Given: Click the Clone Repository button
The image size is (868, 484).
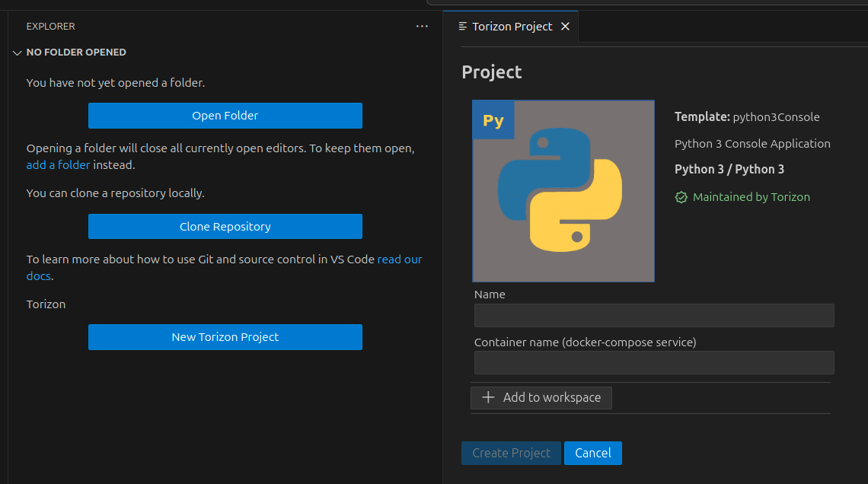Looking at the screenshot, I should (225, 227).
